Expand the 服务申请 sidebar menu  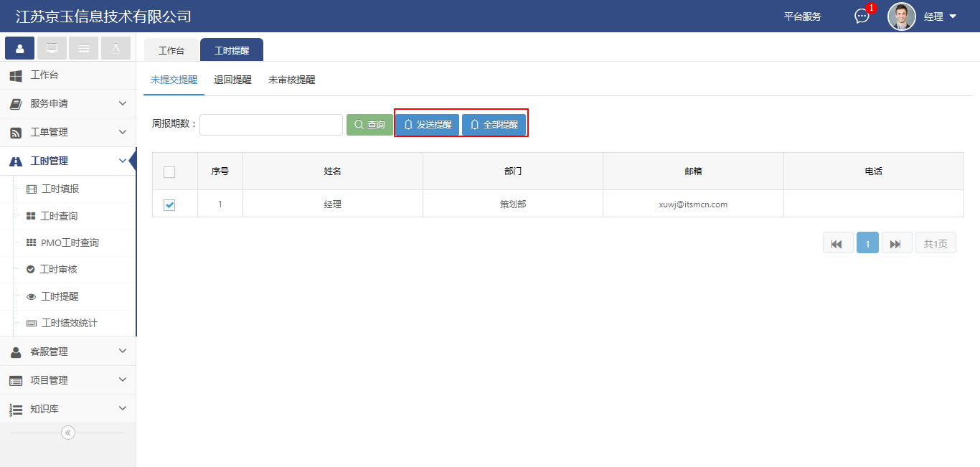pyautogui.click(x=68, y=104)
